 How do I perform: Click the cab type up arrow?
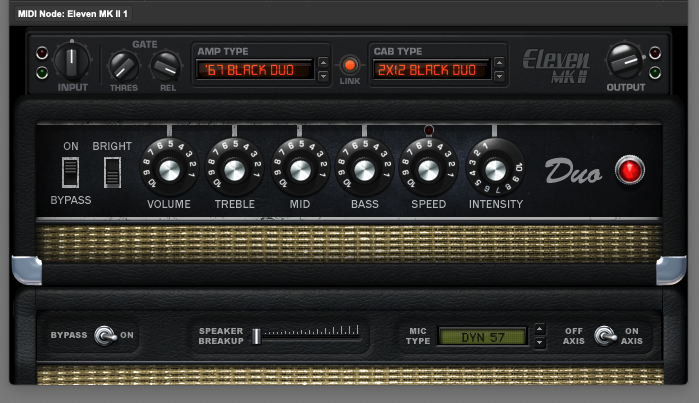[499, 62]
